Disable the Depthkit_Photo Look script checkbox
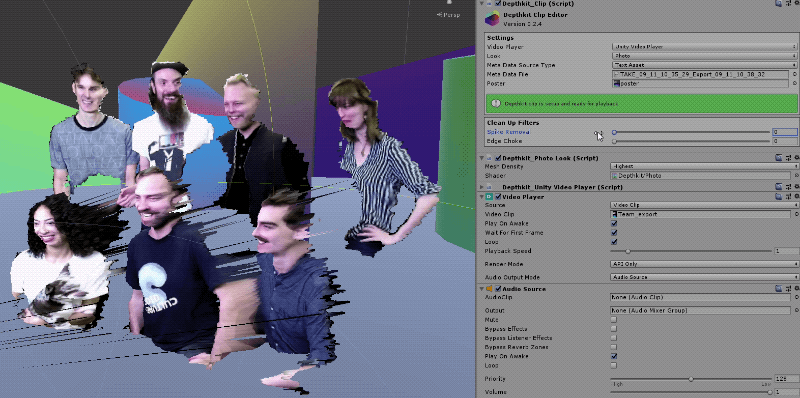Screen dimensions: 800x398 pos(498,158)
